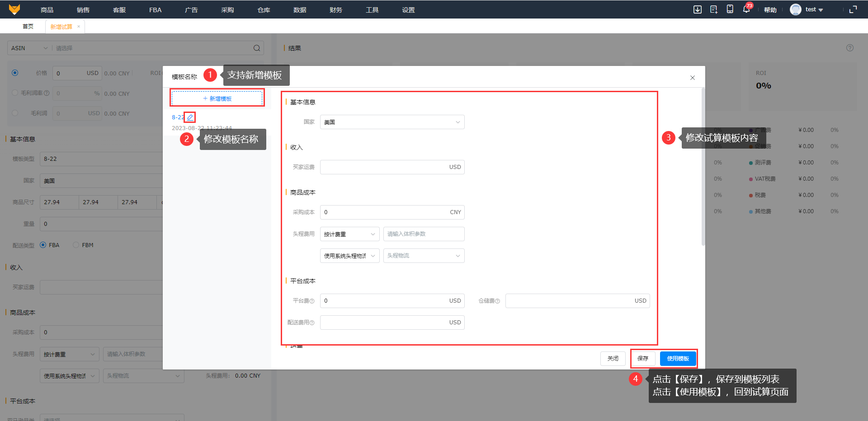The image size is (868, 421).
Task: Open the 采购 menu
Action: (227, 10)
